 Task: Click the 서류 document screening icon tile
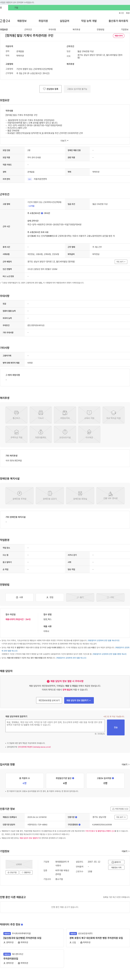coord(19,597)
